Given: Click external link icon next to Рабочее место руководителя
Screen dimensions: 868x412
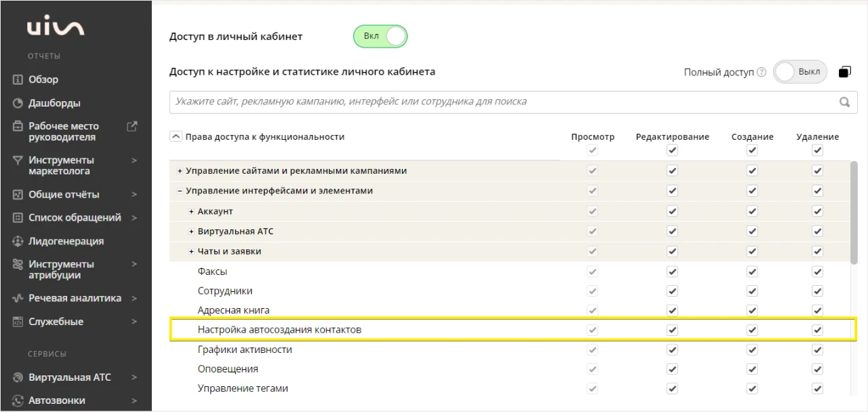Looking at the screenshot, I should (132, 126).
